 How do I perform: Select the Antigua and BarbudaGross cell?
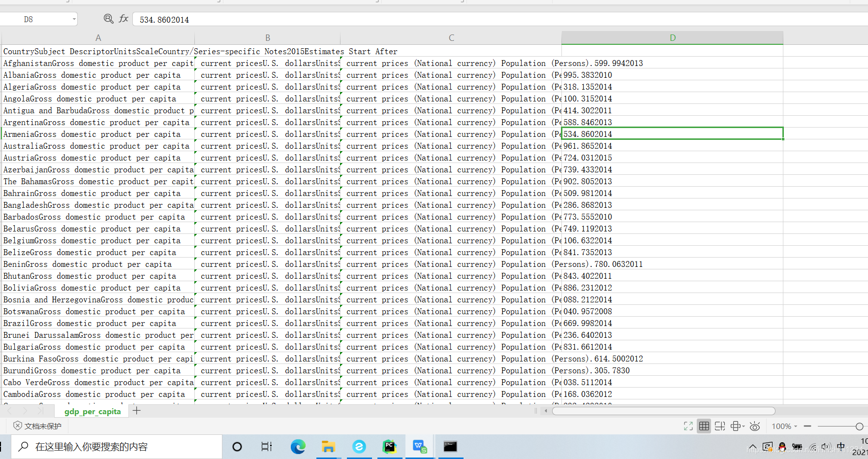(x=98, y=110)
